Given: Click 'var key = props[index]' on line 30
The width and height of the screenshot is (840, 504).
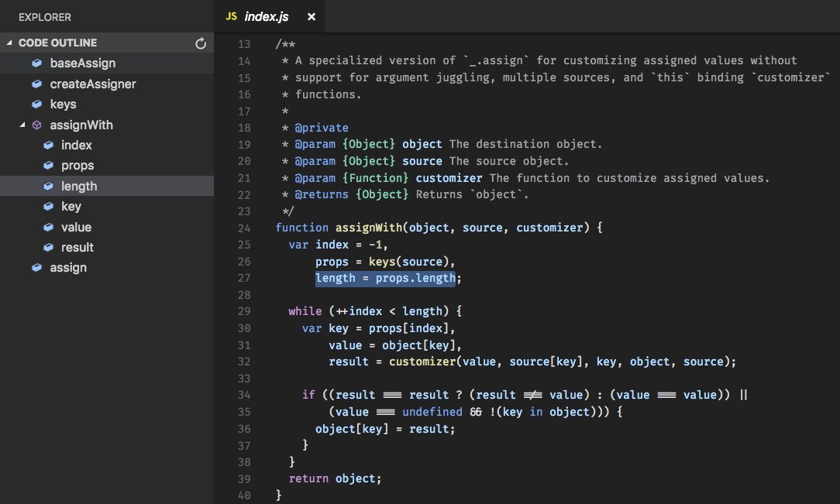Looking at the screenshot, I should 375,328.
